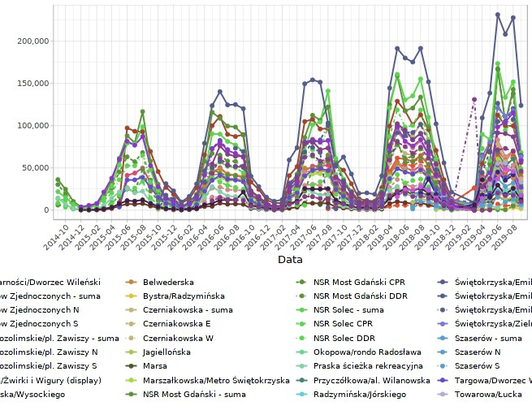The width and height of the screenshot is (532, 406).
Task: Click the 2015-06 x-axis label
Action: 119,237
